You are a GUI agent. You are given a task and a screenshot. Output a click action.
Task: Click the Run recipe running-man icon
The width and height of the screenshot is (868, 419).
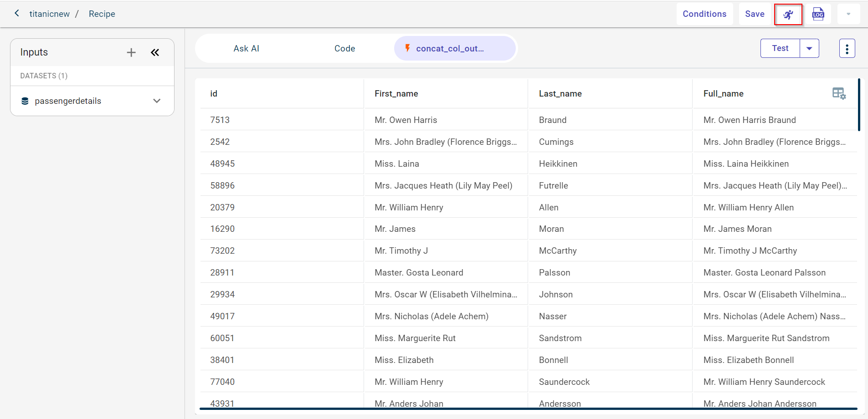(x=788, y=15)
